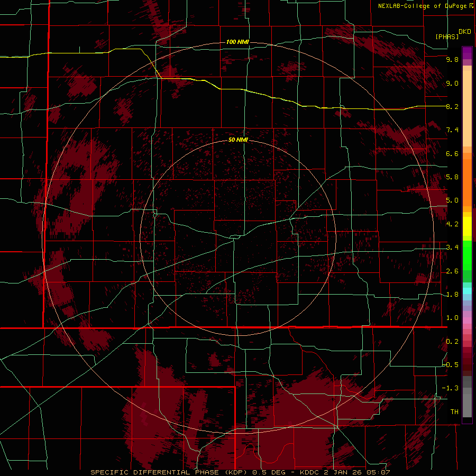Click the -0.5 value on the color scale

point(451,364)
